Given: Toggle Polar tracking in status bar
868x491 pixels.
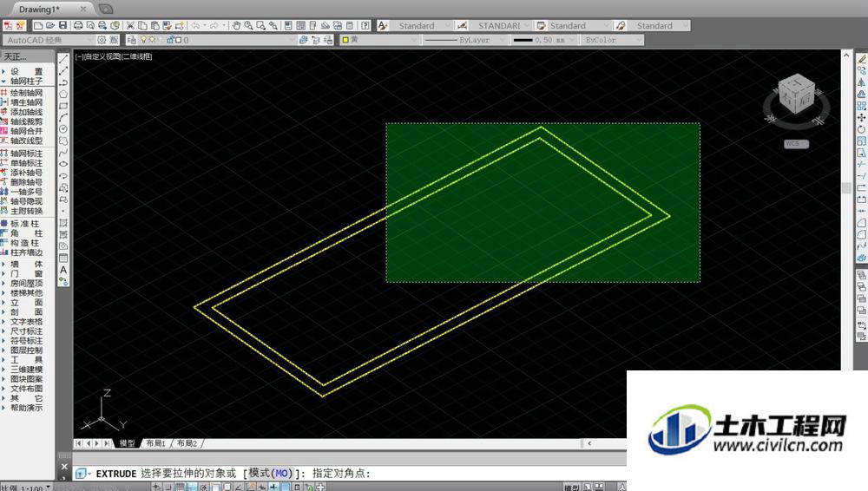Looking at the screenshot, I should (x=204, y=488).
